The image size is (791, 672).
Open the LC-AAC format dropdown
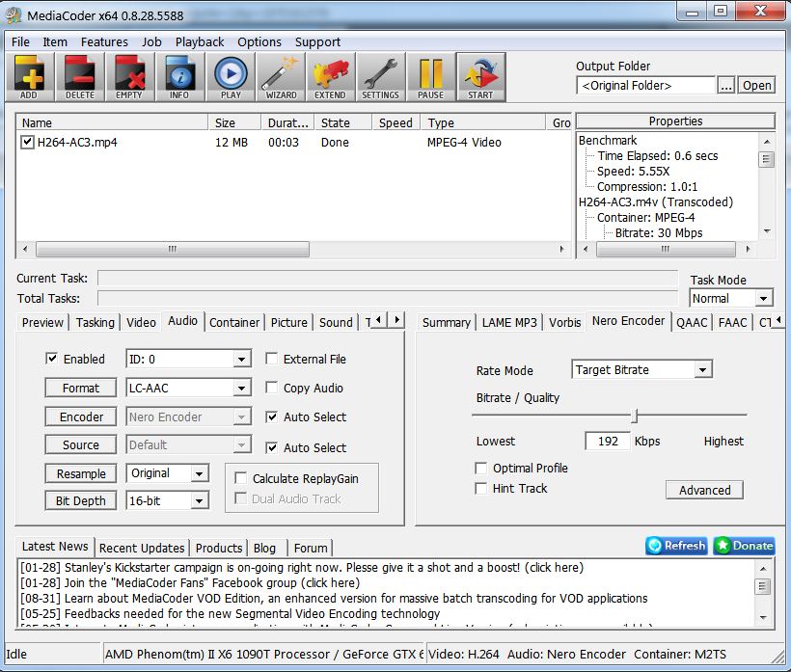[x=241, y=388]
